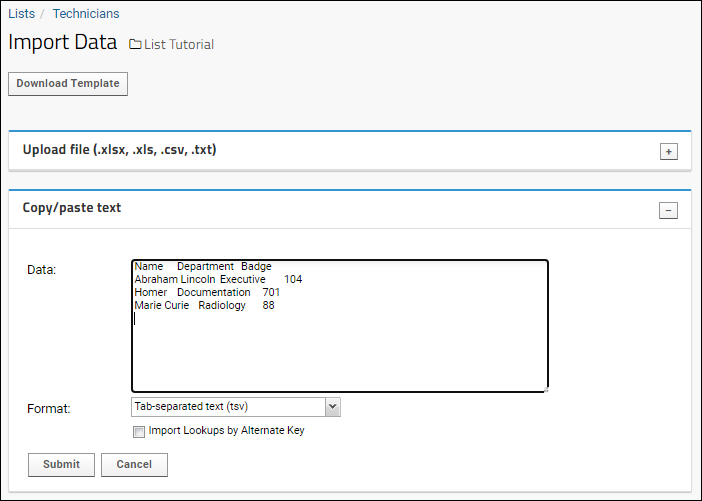Click the Import Lookups by Alternate Key label
The width and height of the screenshot is (702, 501).
pos(227,430)
